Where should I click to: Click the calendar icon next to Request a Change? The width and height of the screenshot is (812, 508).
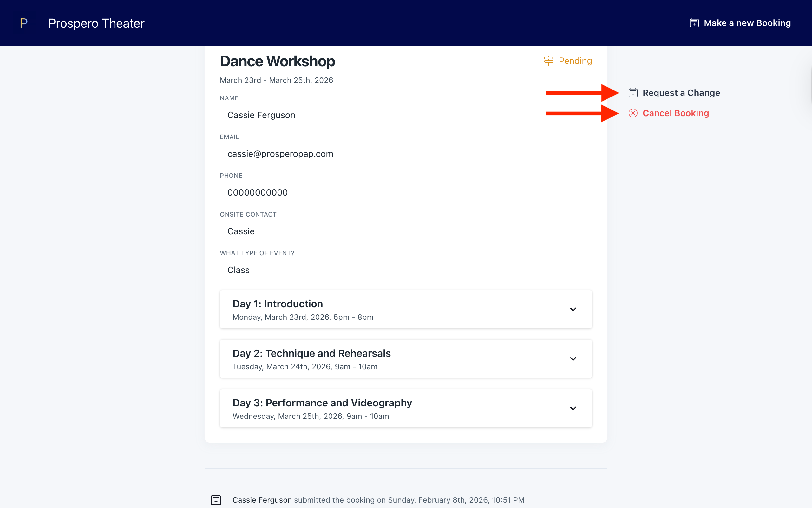click(633, 93)
